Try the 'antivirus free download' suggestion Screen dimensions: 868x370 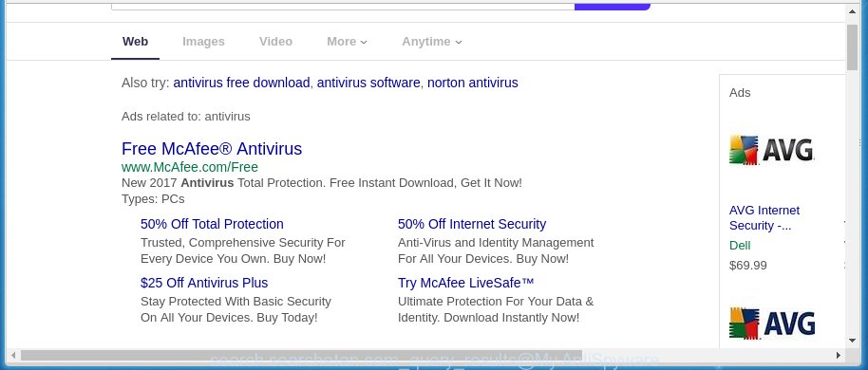(x=241, y=83)
